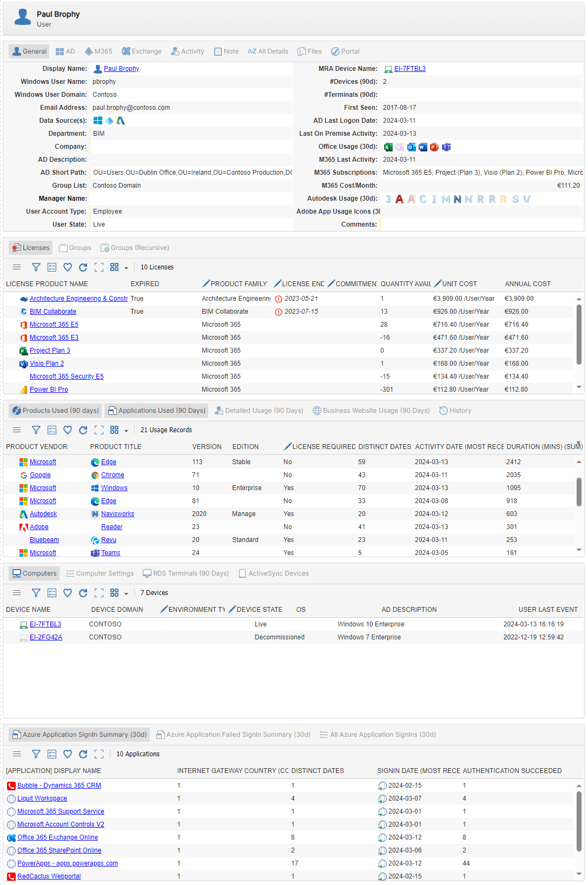Click the grid view icon above 7 Devices

tap(114, 593)
